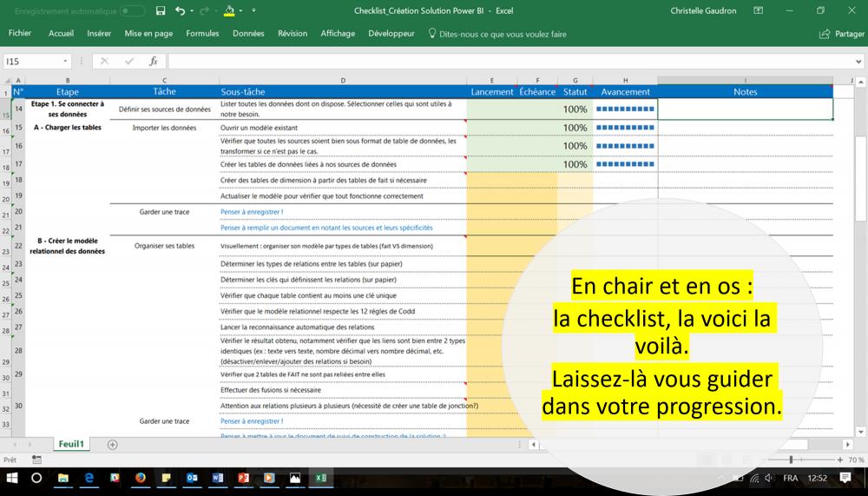The width and height of the screenshot is (868, 496).
Task: Click the 70 % zoom level
Action: [x=856, y=460]
